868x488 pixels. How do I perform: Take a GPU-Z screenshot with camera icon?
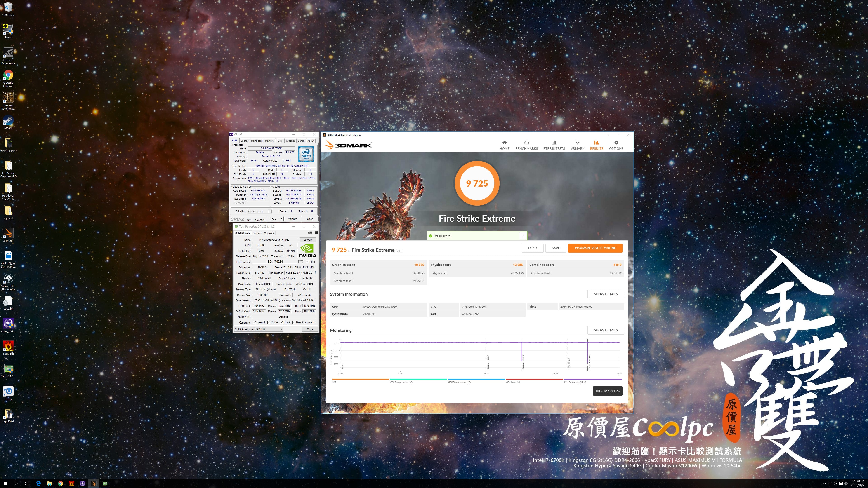(x=310, y=233)
